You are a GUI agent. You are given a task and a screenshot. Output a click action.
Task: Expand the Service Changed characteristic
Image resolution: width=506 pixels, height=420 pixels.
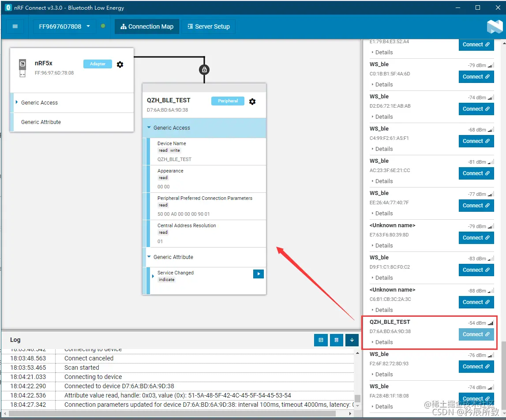pos(153,276)
